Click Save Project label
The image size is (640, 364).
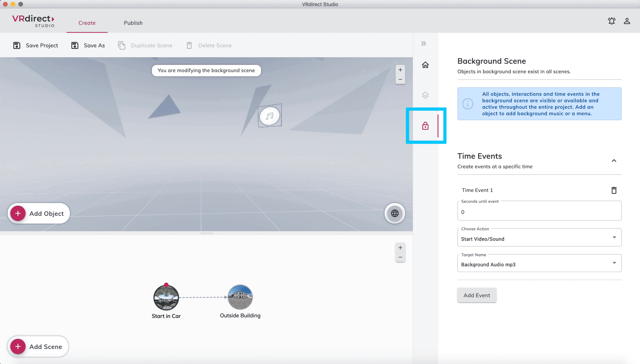click(x=42, y=46)
